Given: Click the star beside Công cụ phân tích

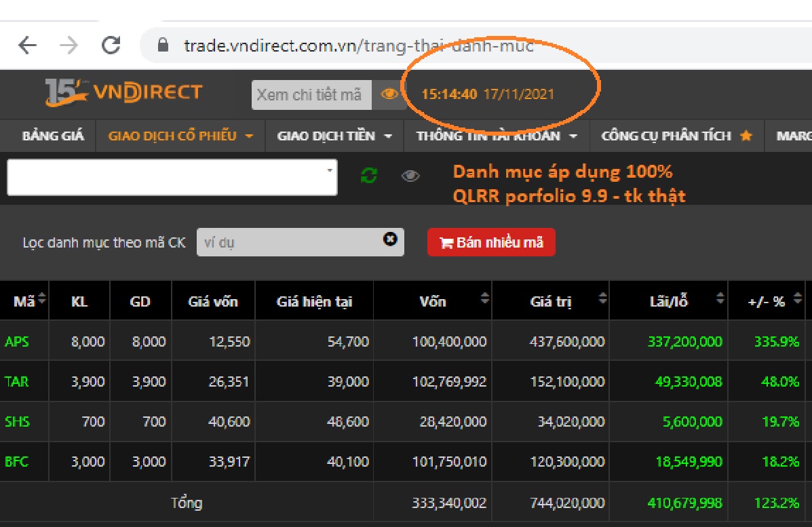Looking at the screenshot, I should tap(746, 136).
